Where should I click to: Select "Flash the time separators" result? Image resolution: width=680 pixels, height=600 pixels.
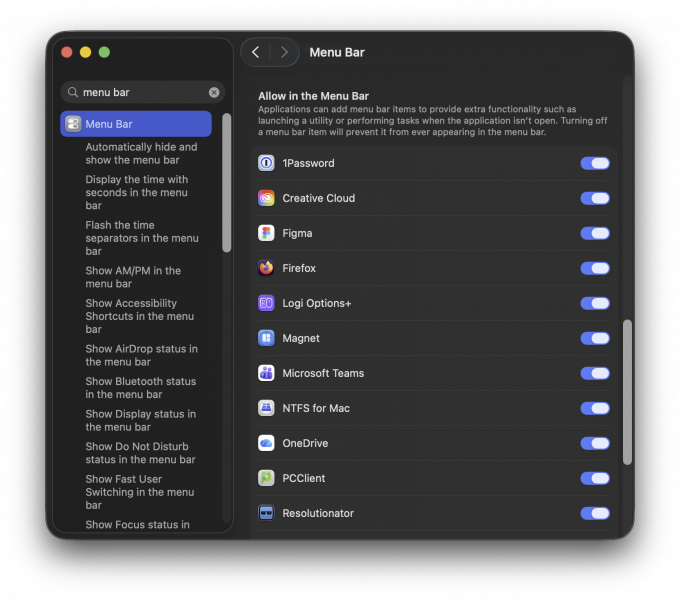click(142, 238)
